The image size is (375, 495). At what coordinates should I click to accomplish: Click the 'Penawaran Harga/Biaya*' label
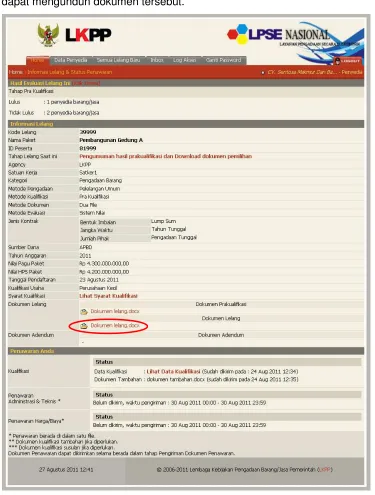tap(36, 421)
